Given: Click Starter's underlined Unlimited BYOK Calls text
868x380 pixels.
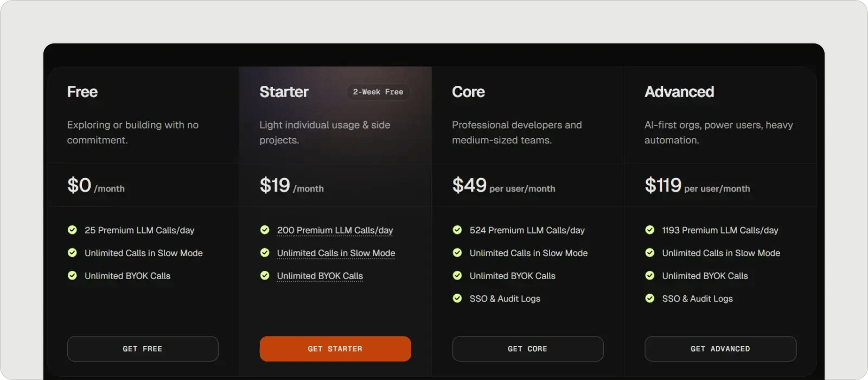Looking at the screenshot, I should [320, 276].
